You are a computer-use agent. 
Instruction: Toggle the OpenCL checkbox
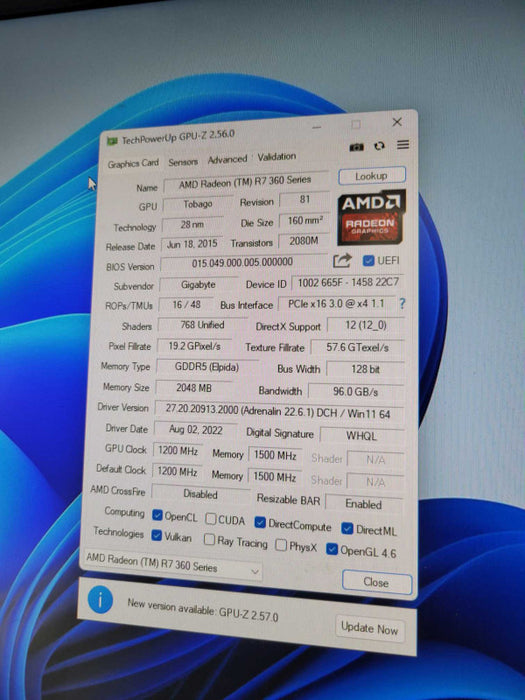[157, 515]
